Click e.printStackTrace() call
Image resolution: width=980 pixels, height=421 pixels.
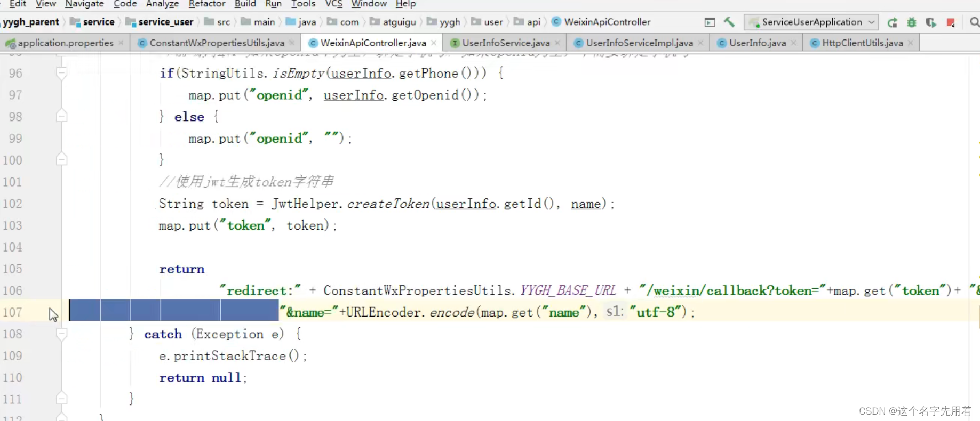click(233, 356)
